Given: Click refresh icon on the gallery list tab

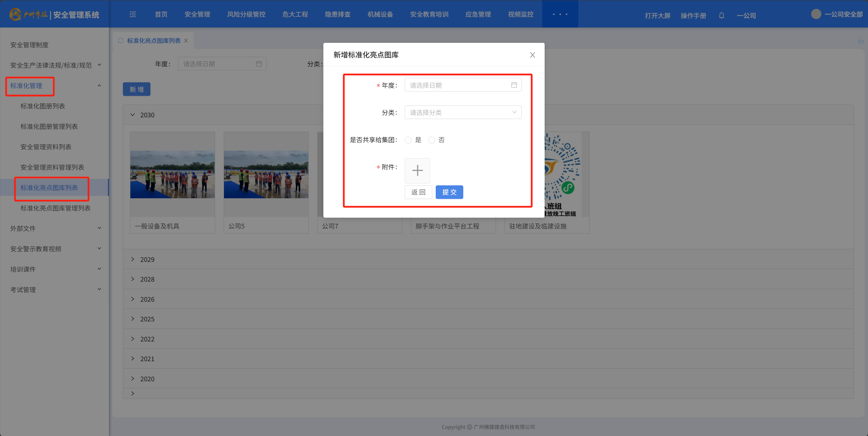Looking at the screenshot, I should pyautogui.click(x=120, y=40).
